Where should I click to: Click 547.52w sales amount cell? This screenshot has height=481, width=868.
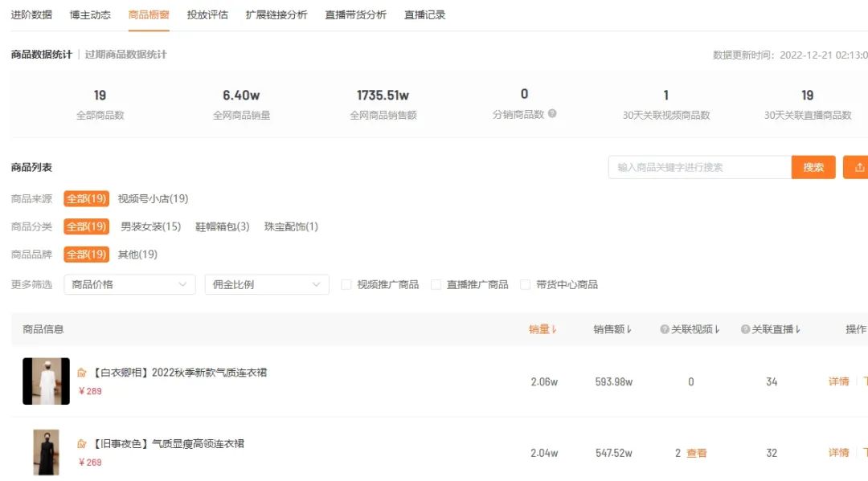(614, 453)
